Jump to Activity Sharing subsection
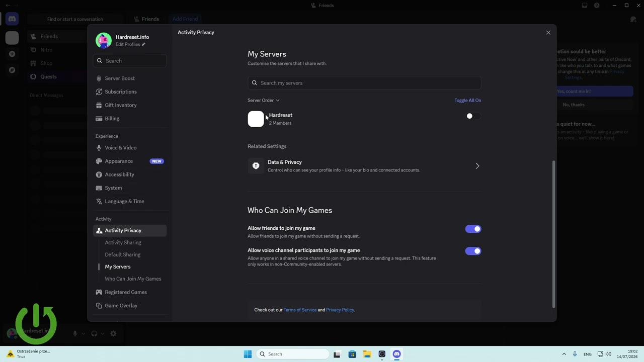Screen dimensions: 644x362 (x=123, y=242)
